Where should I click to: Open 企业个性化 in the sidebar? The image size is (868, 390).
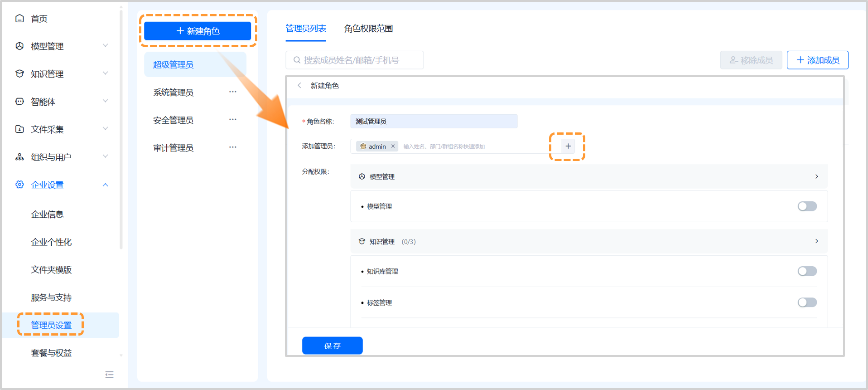click(x=51, y=242)
